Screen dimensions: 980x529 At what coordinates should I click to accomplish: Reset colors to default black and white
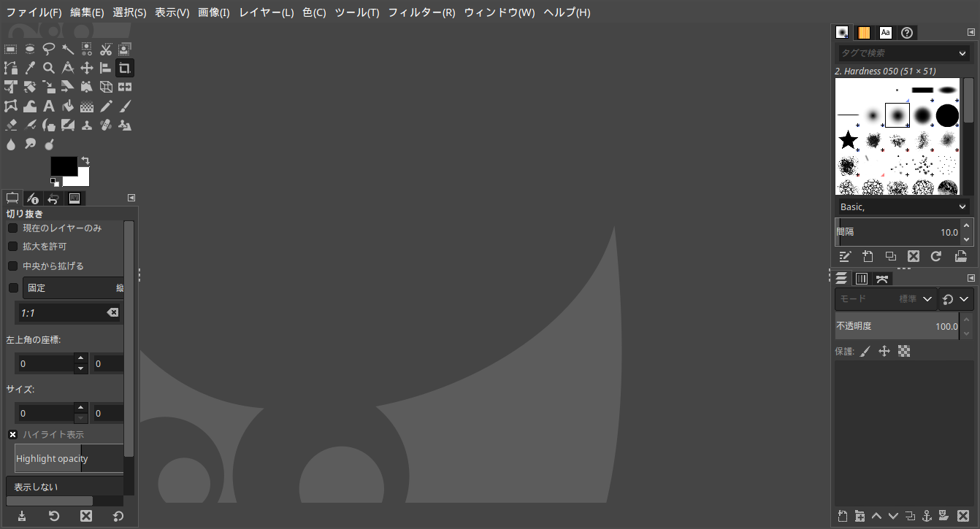coord(55,181)
